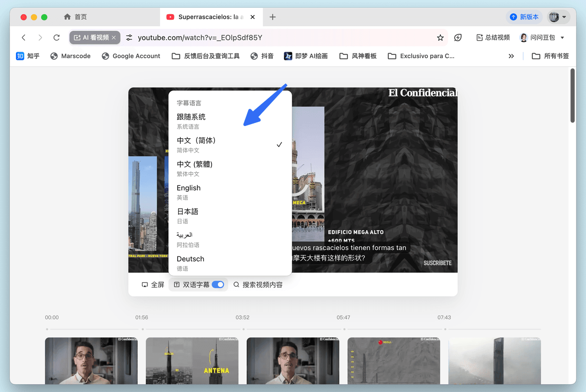Open site settings icon beside URL

(x=129, y=38)
